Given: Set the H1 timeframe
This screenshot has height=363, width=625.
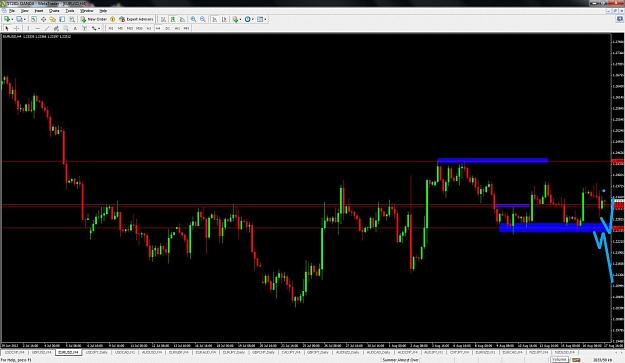Looking at the screenshot, I should point(149,28).
